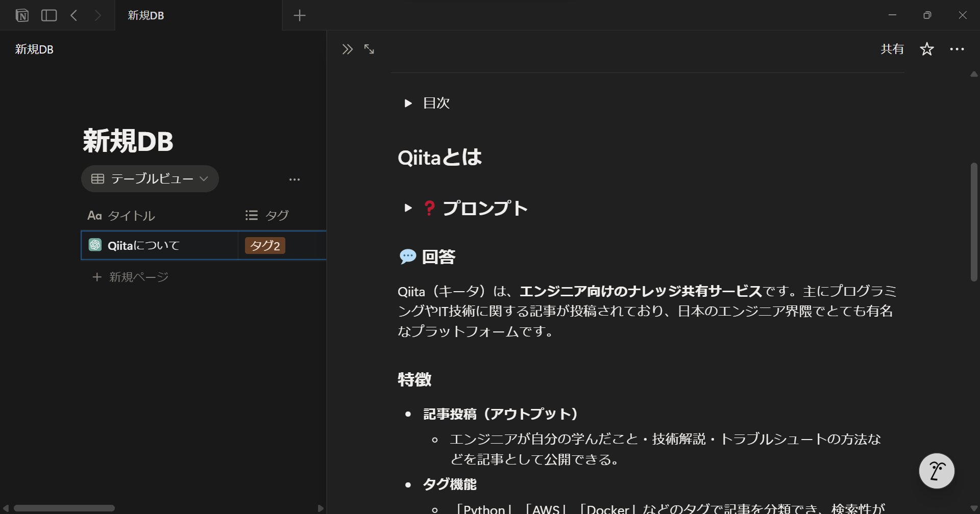Viewport: 980px width, 514px height.
Task: Open the page options menu (ellipsis)
Action: click(x=958, y=49)
